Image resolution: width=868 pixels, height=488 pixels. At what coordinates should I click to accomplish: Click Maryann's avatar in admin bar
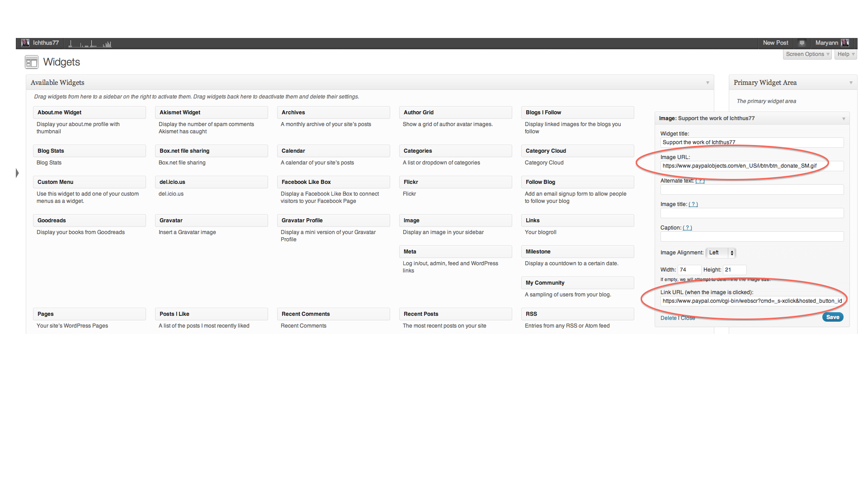(845, 43)
